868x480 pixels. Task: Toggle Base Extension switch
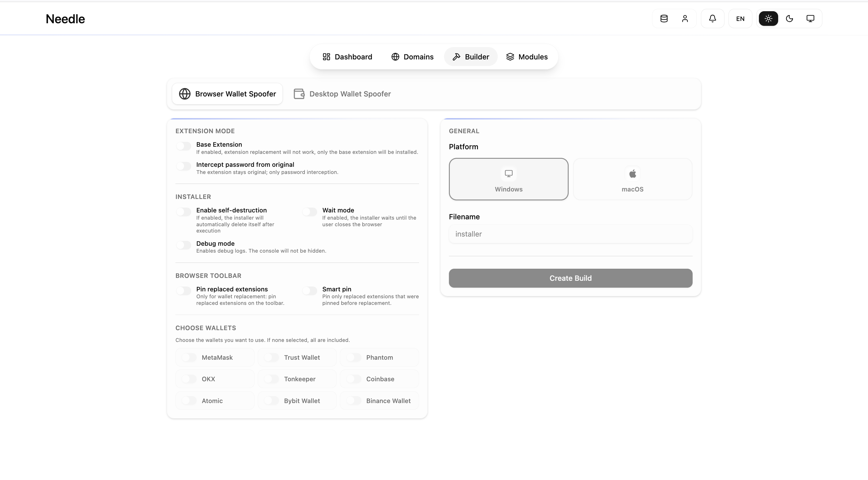[x=184, y=146]
